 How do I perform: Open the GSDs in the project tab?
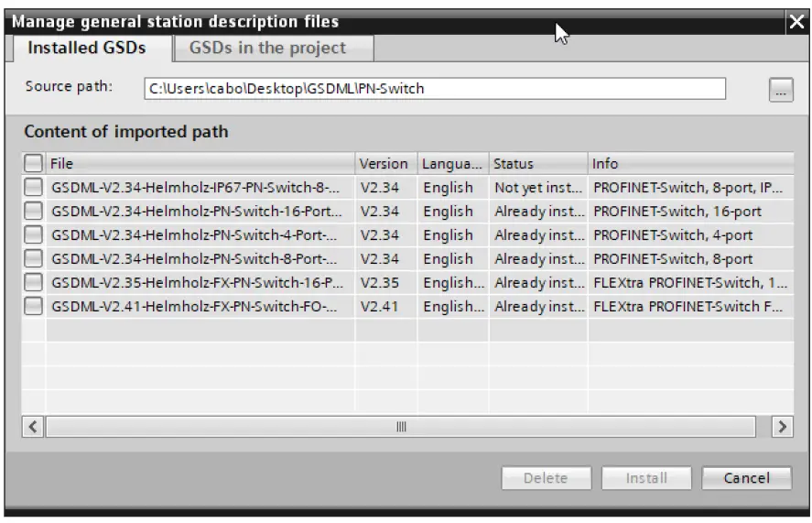click(x=274, y=49)
